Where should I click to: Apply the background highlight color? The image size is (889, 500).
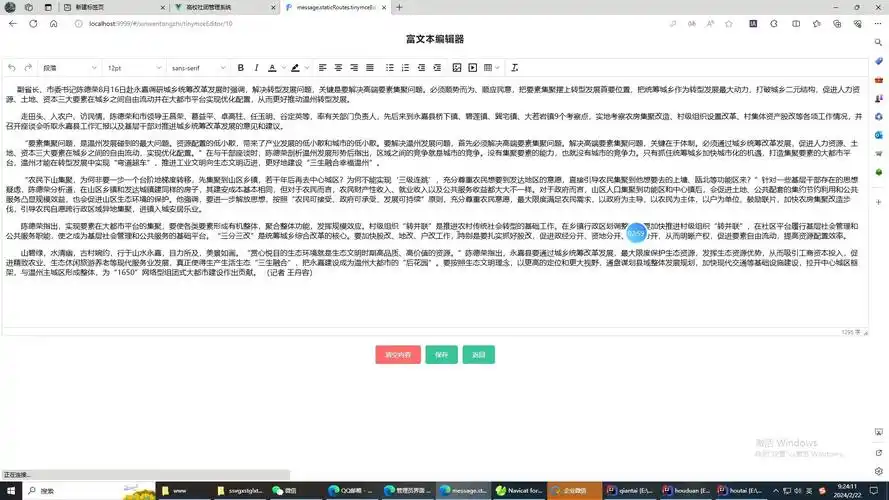point(295,67)
